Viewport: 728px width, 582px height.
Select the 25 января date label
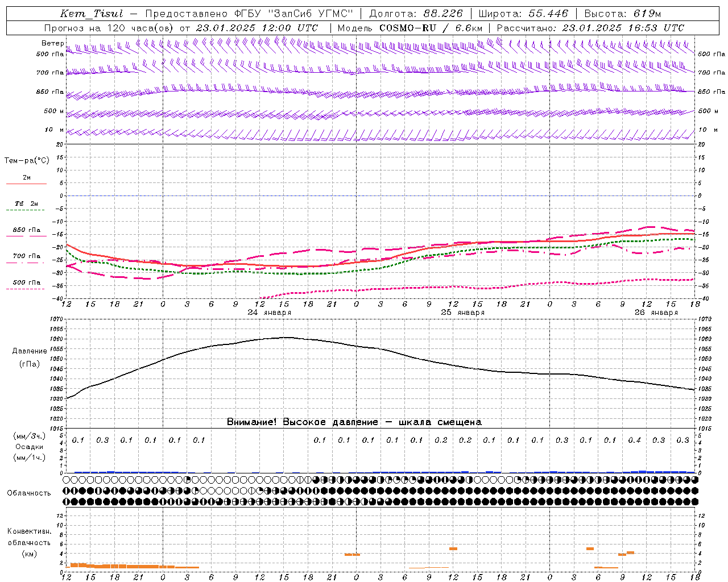(x=463, y=313)
